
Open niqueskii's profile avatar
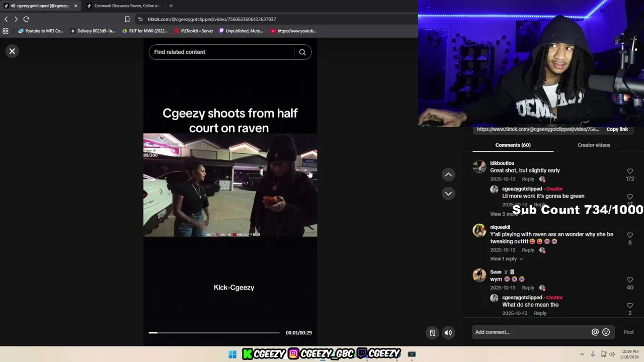coord(479,230)
